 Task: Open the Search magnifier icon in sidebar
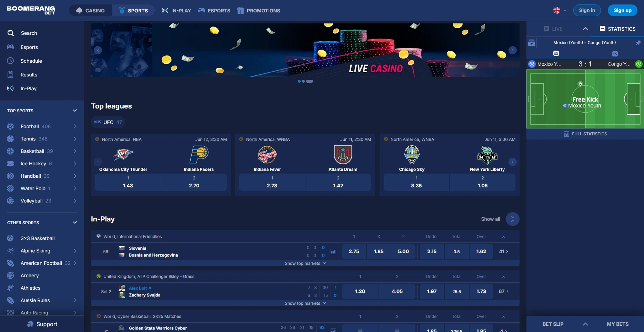click(x=11, y=33)
